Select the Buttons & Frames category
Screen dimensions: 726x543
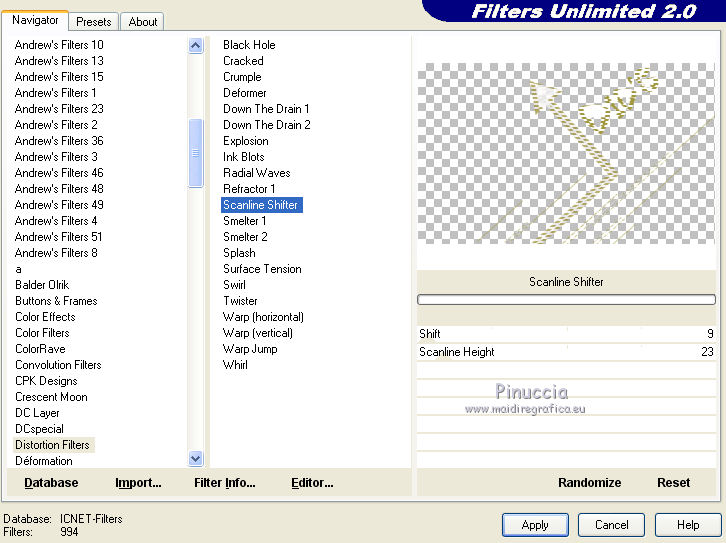click(56, 301)
